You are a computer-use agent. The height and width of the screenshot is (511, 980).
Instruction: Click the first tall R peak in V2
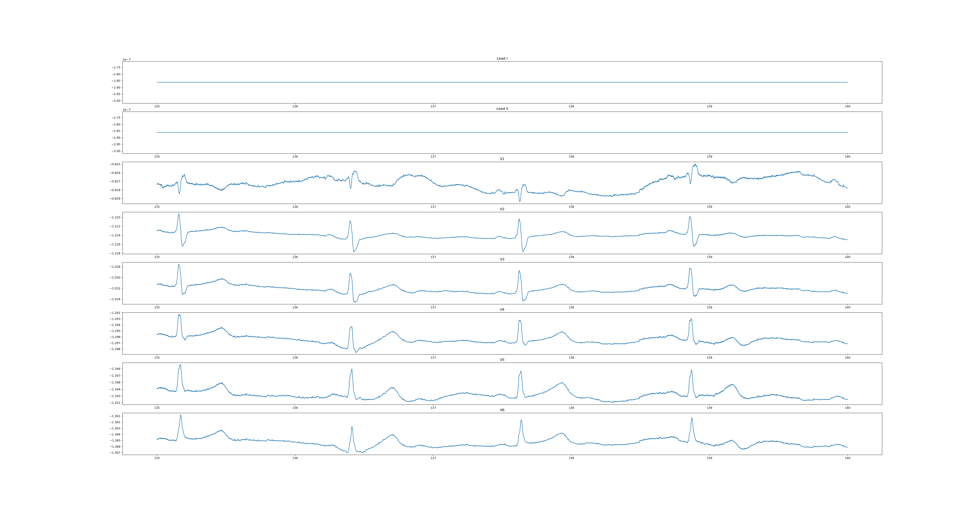pos(178,215)
